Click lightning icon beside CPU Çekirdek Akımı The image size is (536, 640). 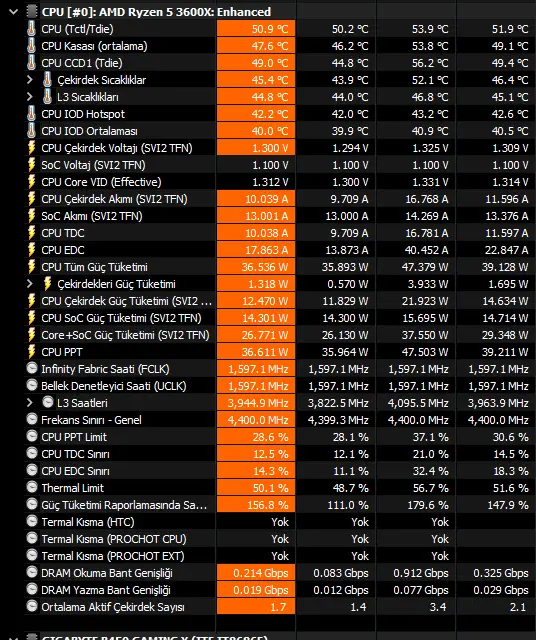click(31, 199)
